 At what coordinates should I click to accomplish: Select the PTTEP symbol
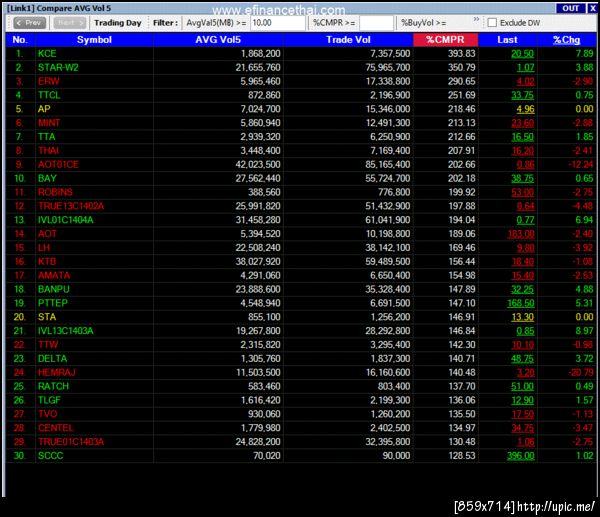[53, 303]
